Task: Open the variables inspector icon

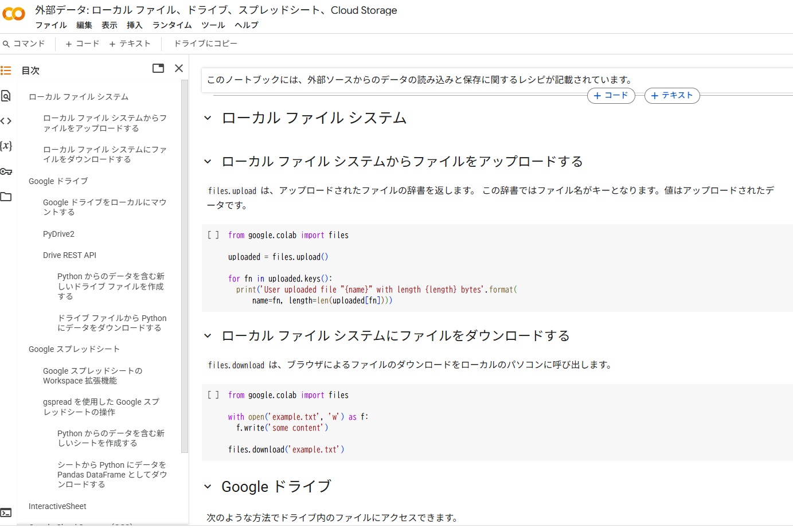Action: (6, 146)
